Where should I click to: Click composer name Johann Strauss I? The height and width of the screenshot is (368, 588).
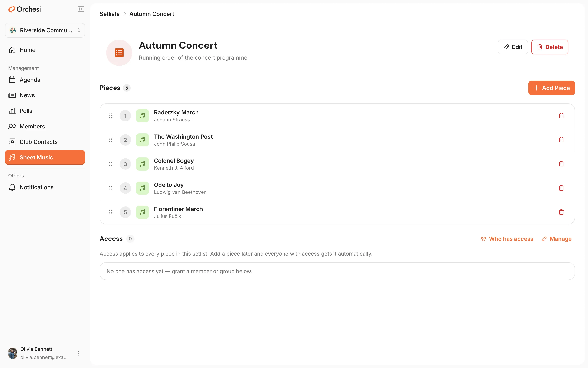173,120
